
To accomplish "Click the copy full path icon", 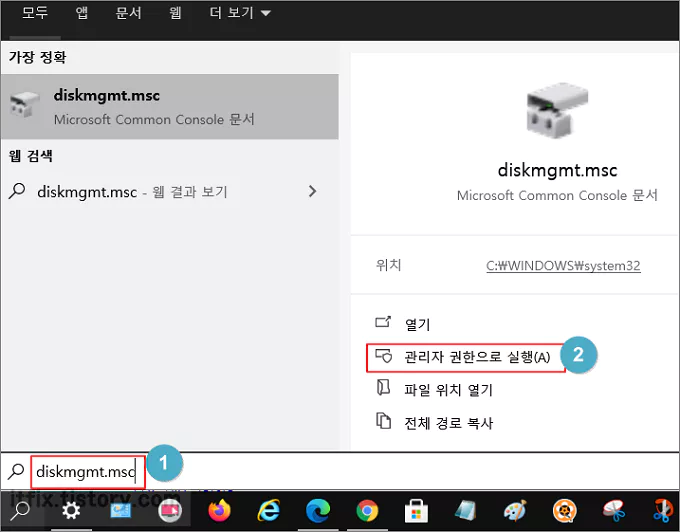I will (x=383, y=420).
